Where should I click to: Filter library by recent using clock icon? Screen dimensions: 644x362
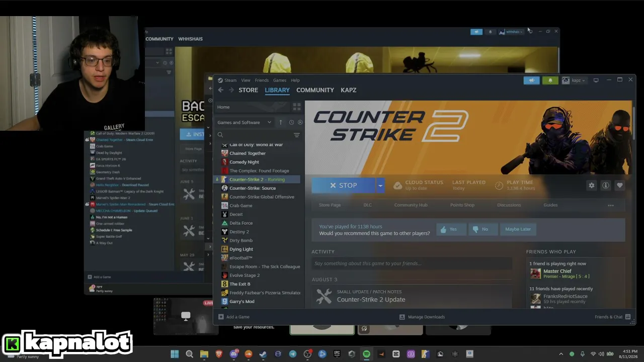[x=291, y=122]
